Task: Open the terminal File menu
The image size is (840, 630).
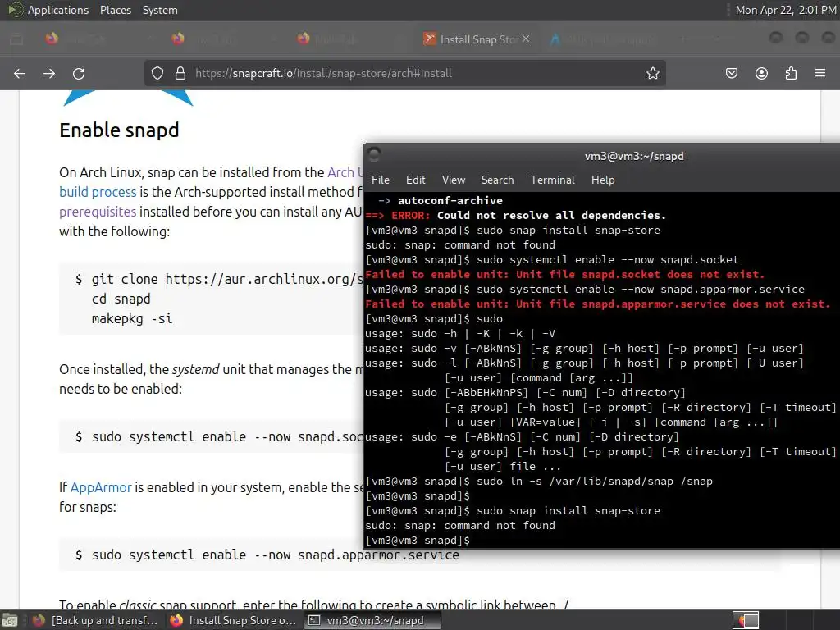Action: click(x=381, y=180)
